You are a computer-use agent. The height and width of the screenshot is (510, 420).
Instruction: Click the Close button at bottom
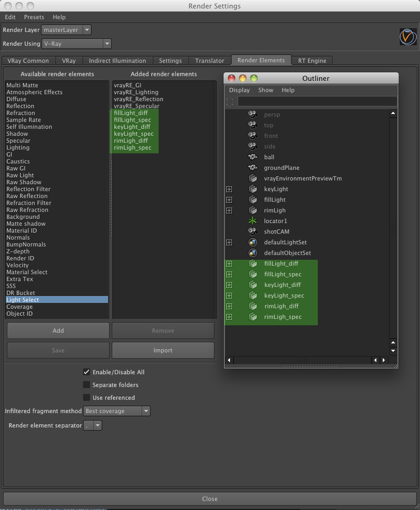click(x=210, y=499)
